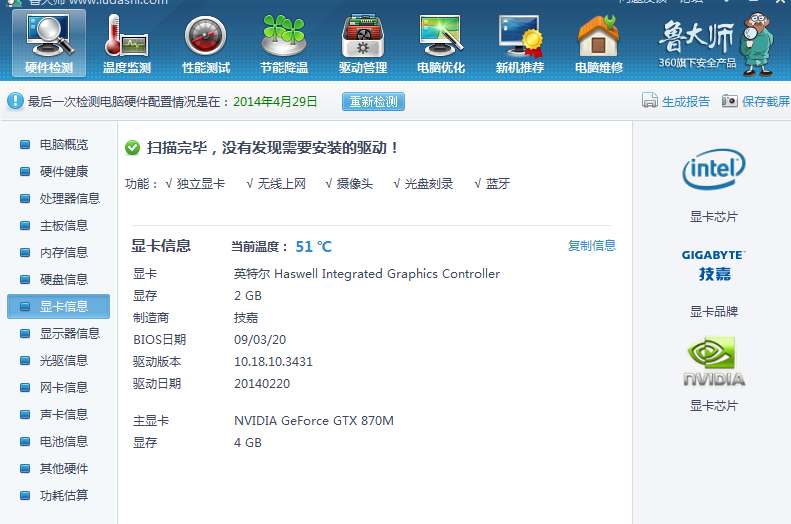This screenshot has height=524, width=791.
Task: Click the Intel 显卡芯片 logo
Action: pyautogui.click(x=713, y=169)
